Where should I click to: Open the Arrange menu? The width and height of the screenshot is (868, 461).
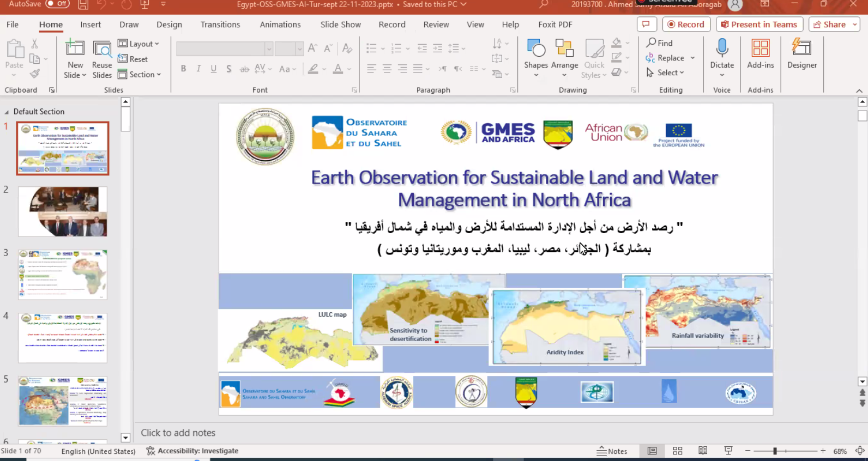click(x=564, y=58)
